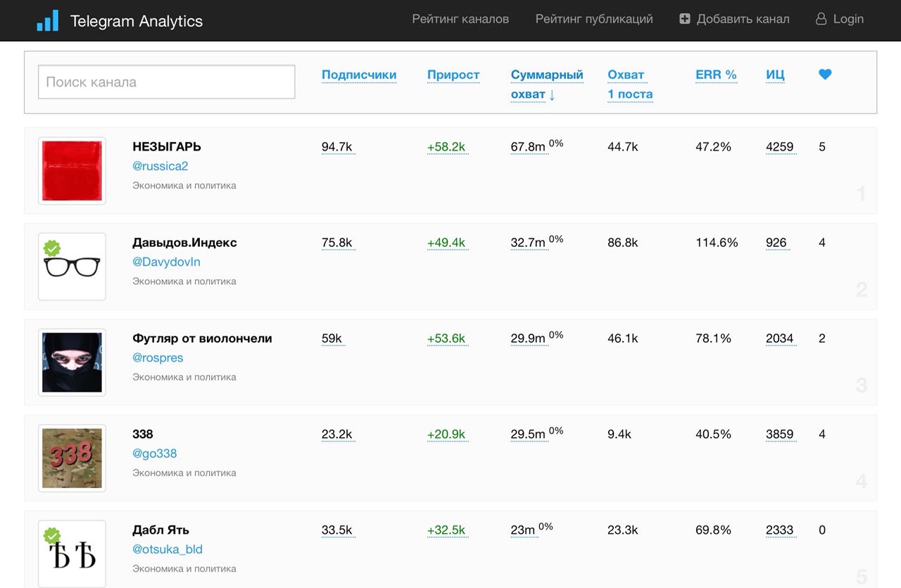The height and width of the screenshot is (588, 901).
Task: Sort by the Подписчики column
Action: pyautogui.click(x=359, y=75)
